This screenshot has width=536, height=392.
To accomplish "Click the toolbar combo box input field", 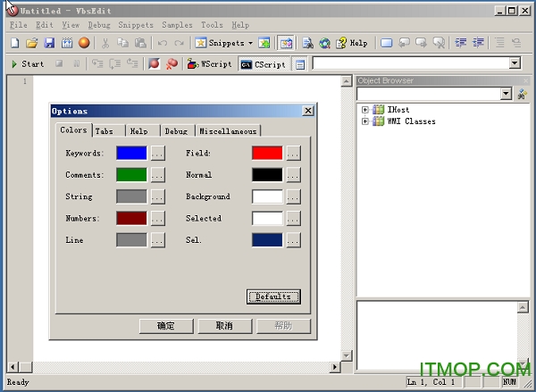I will pyautogui.click(x=411, y=63).
